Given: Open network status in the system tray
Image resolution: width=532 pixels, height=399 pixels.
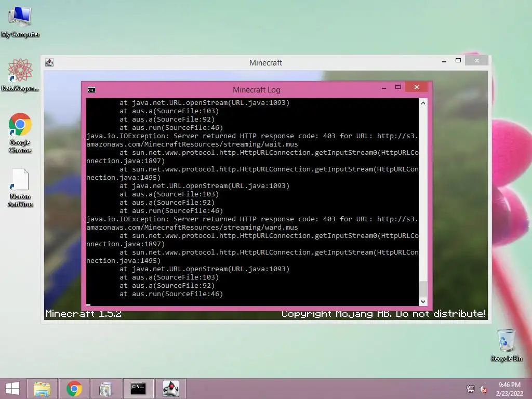Looking at the screenshot, I should click(470, 389).
